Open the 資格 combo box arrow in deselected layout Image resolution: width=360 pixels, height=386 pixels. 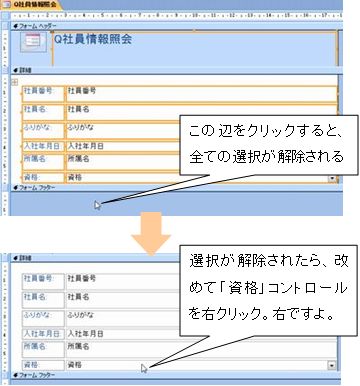(332, 366)
